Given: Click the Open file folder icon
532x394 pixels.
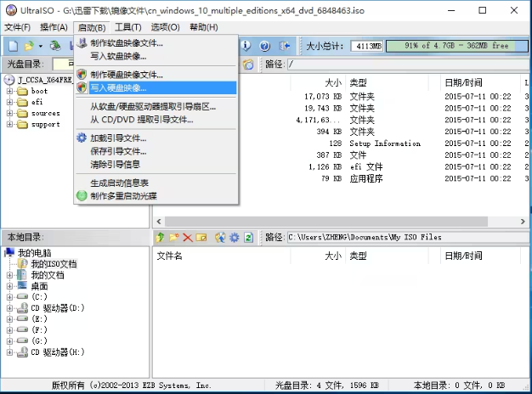Looking at the screenshot, I should pyautogui.click(x=29, y=46).
